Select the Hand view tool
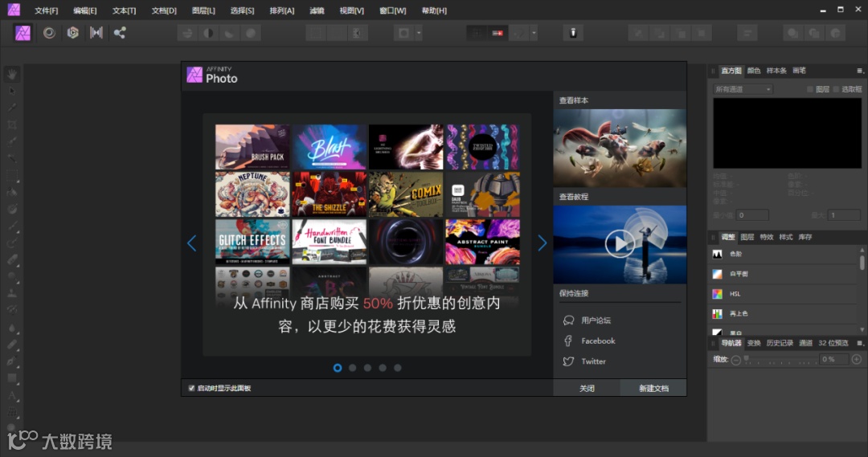Viewport: 868px width, 457px height. 11,74
